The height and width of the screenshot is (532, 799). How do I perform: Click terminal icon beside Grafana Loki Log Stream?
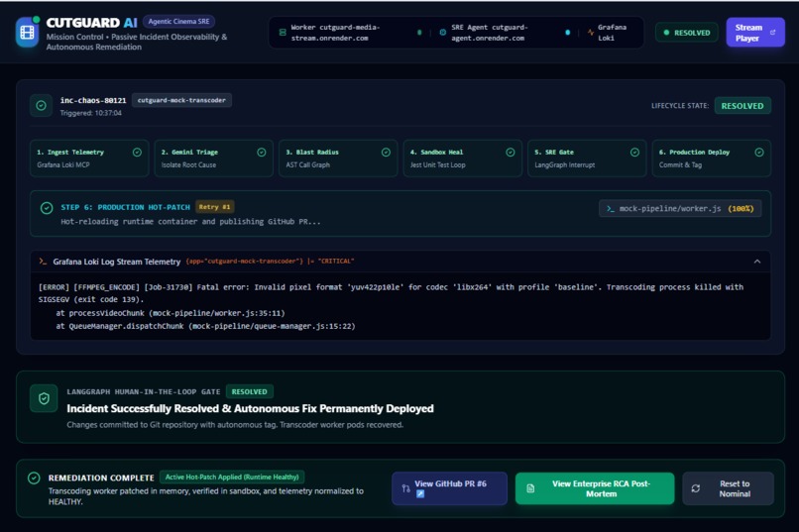[43, 262]
